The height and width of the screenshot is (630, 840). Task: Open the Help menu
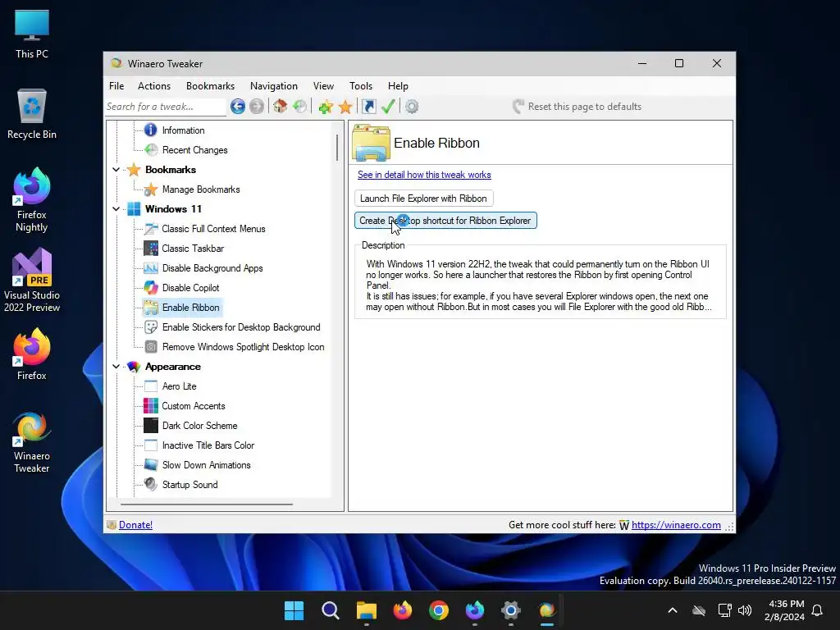click(398, 85)
